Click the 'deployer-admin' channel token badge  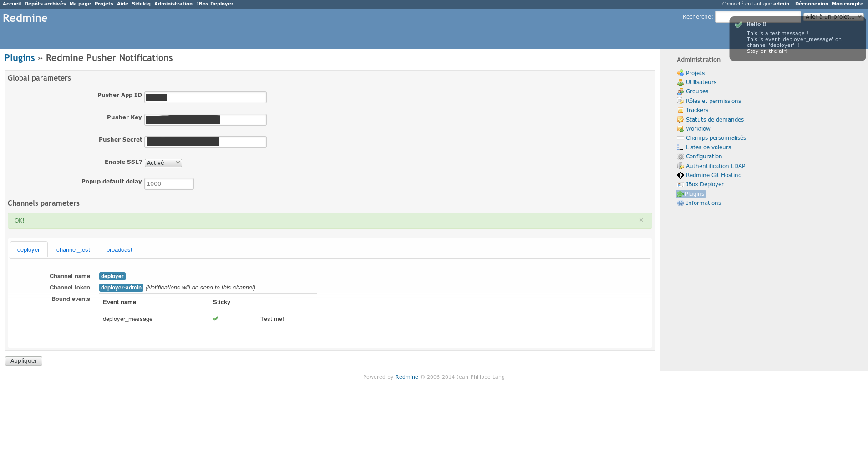click(121, 288)
